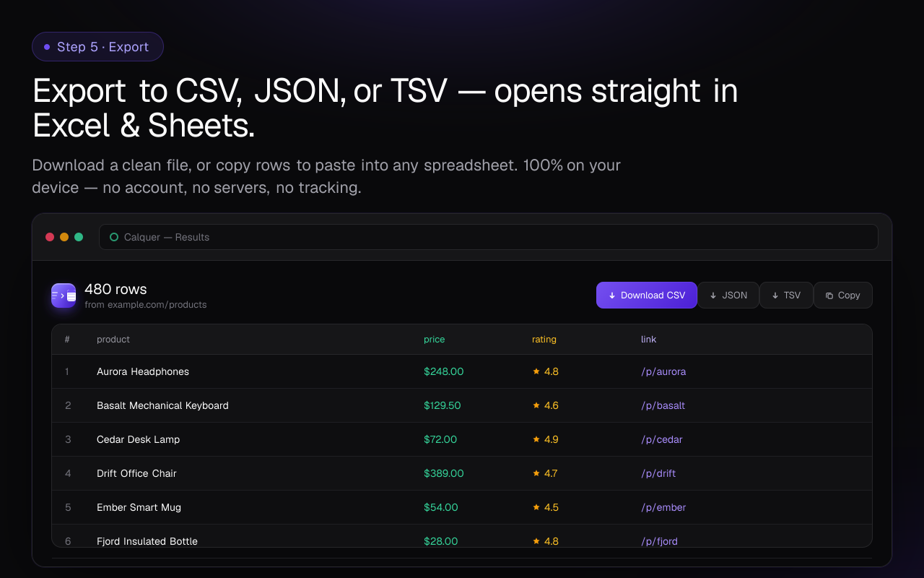
Task: Click the $389.00 price cell
Action: [x=444, y=473]
